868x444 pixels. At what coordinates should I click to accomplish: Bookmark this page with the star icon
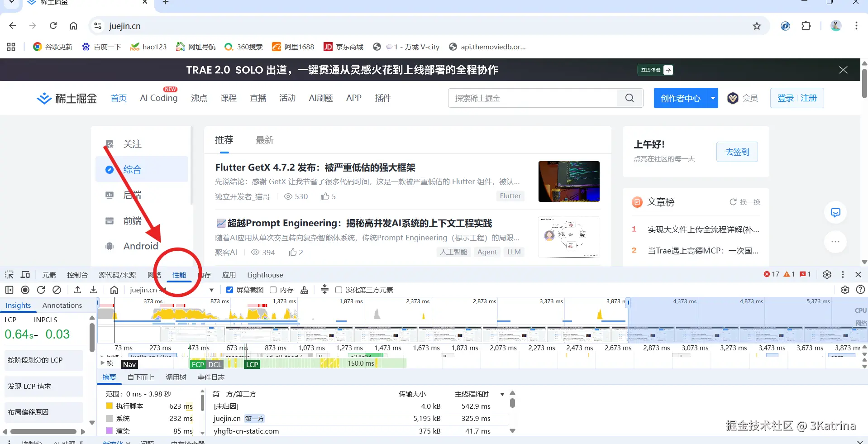point(757,26)
